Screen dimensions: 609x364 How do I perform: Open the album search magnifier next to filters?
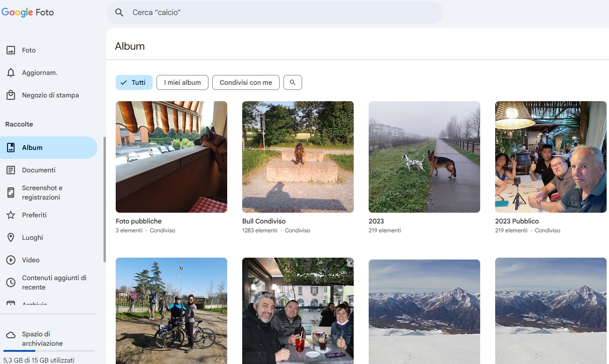pyautogui.click(x=293, y=82)
